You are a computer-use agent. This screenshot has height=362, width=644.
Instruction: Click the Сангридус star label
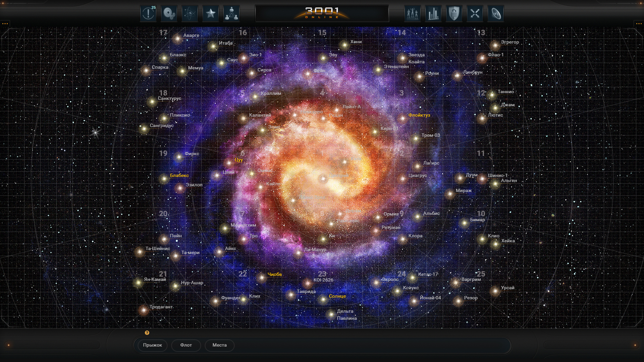pos(162,126)
